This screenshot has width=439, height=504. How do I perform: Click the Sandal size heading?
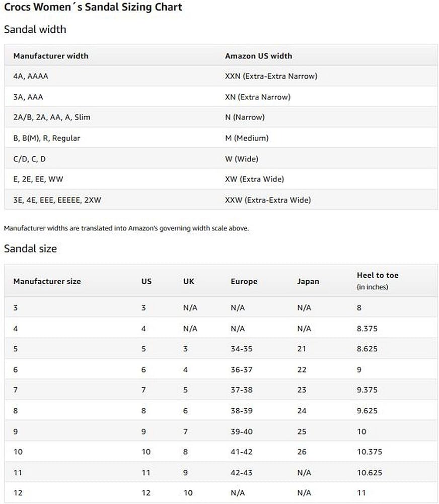point(31,248)
